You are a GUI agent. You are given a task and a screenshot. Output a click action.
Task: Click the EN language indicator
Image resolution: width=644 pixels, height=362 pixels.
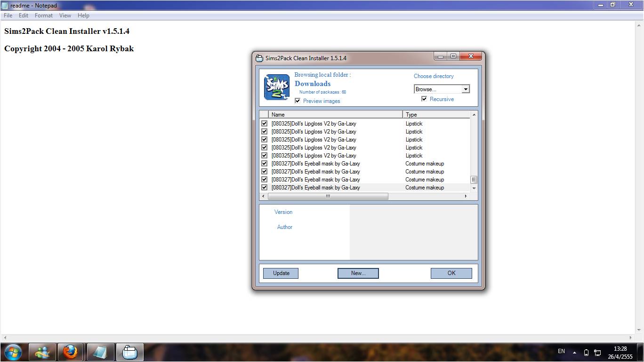coord(561,351)
